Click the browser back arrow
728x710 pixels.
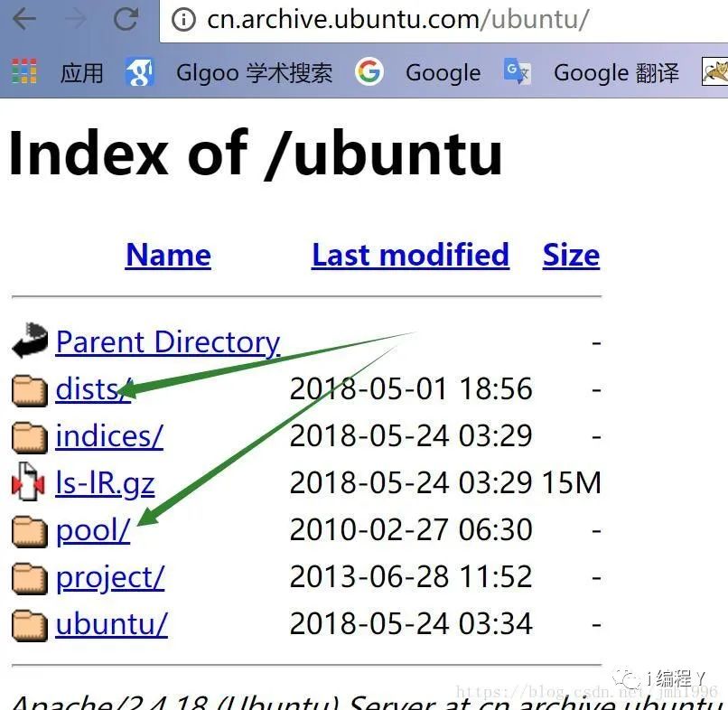pyautogui.click(x=24, y=20)
